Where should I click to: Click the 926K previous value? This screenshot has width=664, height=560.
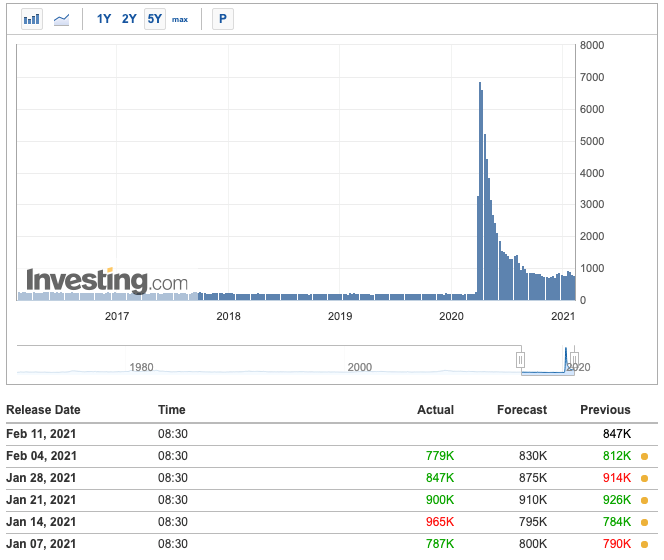(617, 500)
